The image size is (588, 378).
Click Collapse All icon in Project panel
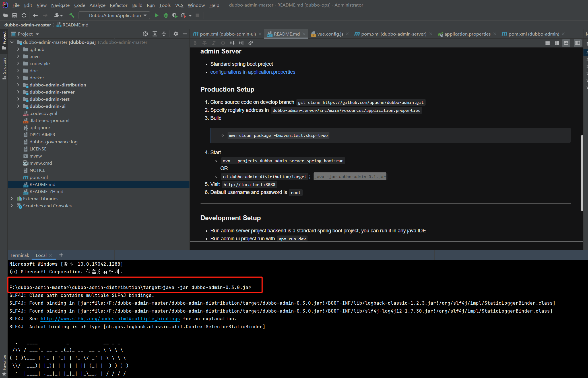(164, 34)
